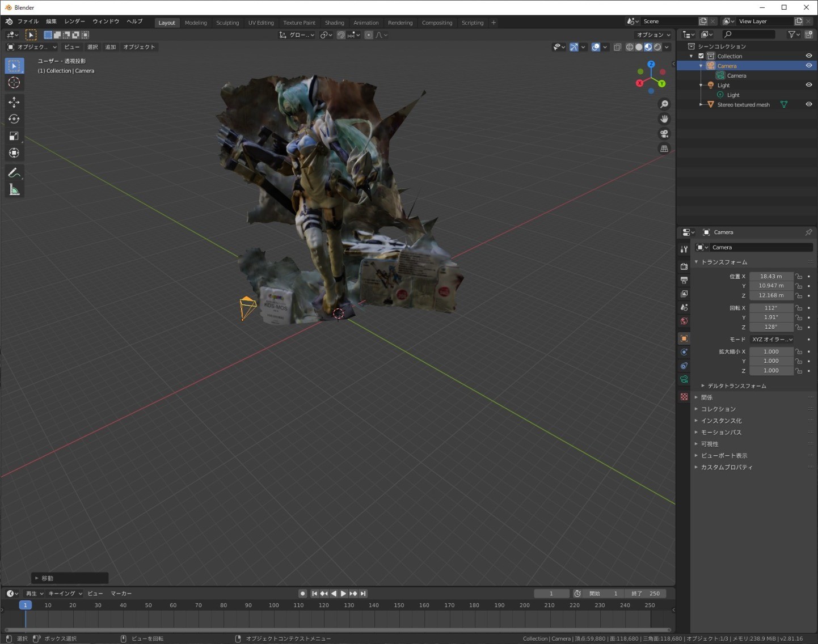Screen dimensions: 818x644
Task: Select the Scale tool
Action: point(14,136)
